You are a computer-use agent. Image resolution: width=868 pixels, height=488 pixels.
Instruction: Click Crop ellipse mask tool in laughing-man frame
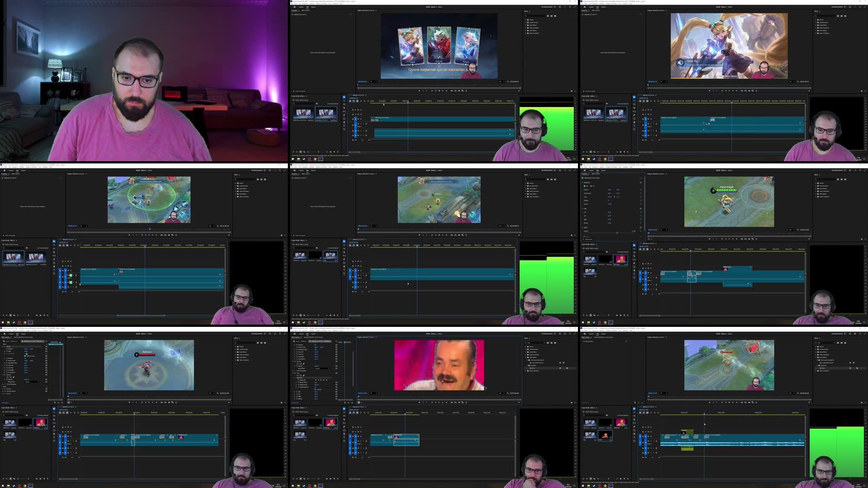pyautogui.click(x=297, y=375)
